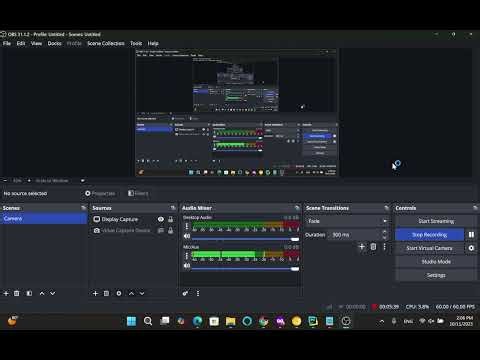Open the Edit menu
This screenshot has height=360, width=480.
pos(21,43)
